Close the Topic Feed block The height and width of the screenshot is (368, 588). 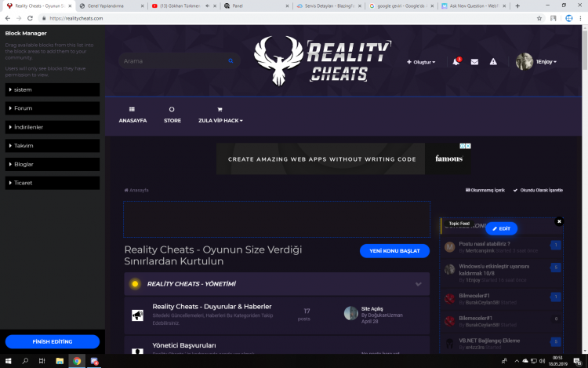[559, 222]
